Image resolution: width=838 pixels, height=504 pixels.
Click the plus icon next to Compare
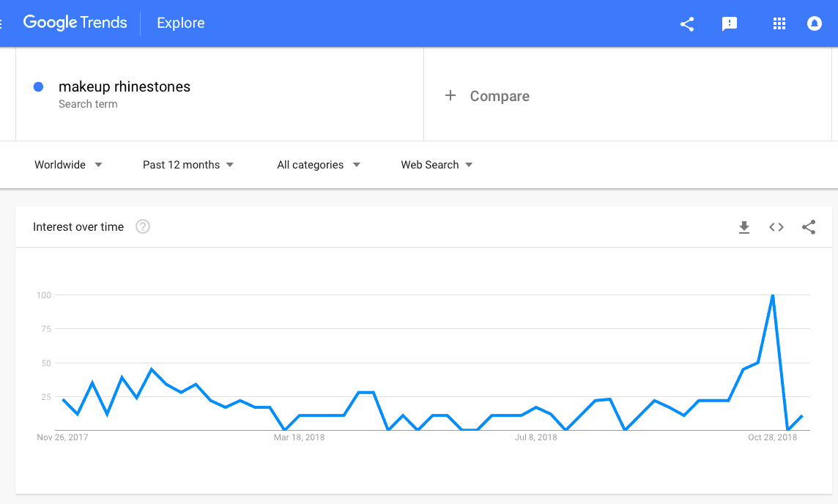point(450,96)
